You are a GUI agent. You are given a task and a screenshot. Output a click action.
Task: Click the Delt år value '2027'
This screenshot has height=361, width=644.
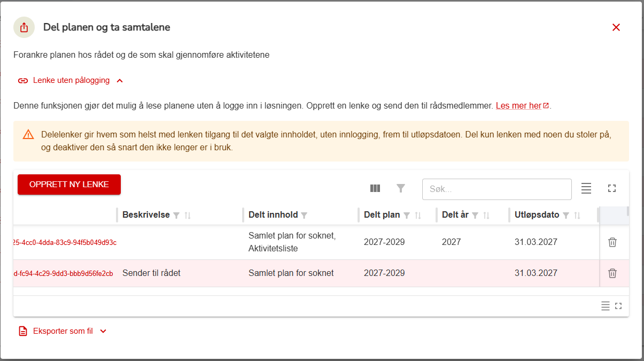tap(452, 242)
